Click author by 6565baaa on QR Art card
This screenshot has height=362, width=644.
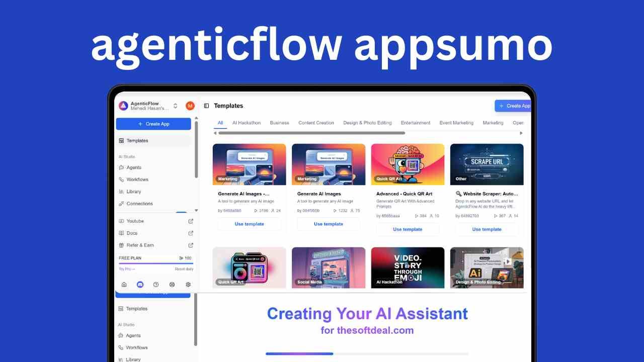click(388, 216)
